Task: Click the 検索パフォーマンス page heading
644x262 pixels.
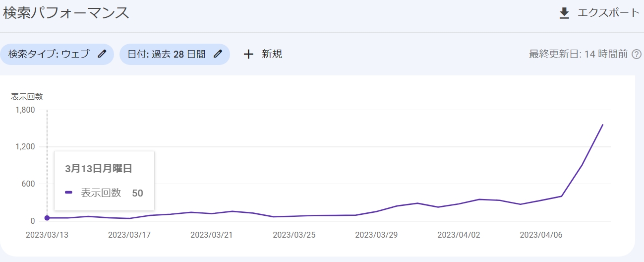Action: [x=66, y=13]
